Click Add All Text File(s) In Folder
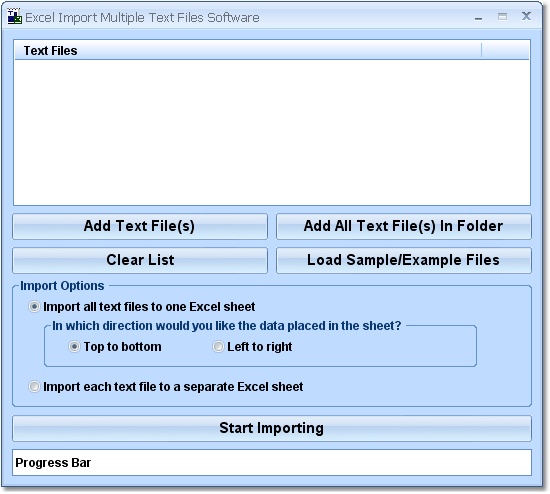This screenshot has height=494, width=550. click(x=404, y=226)
